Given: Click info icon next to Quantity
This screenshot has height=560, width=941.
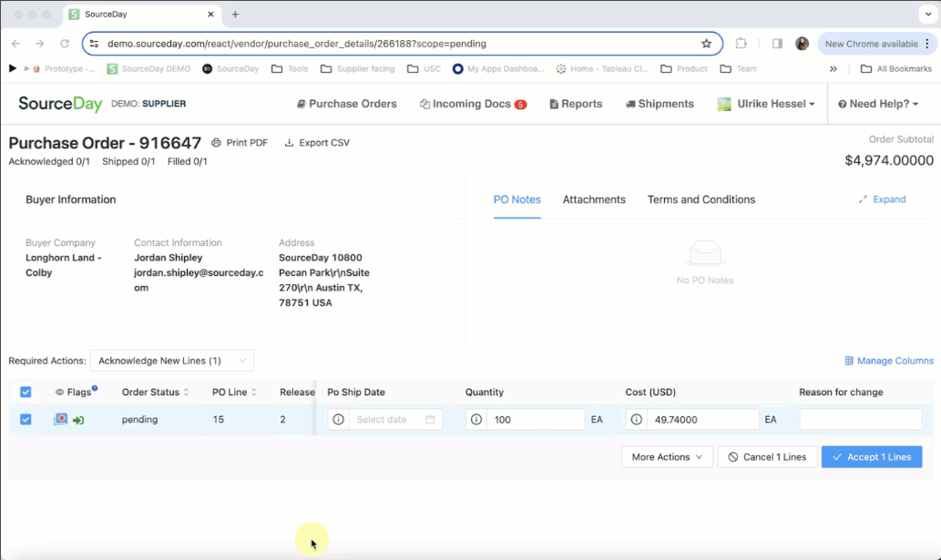Looking at the screenshot, I should [476, 419].
